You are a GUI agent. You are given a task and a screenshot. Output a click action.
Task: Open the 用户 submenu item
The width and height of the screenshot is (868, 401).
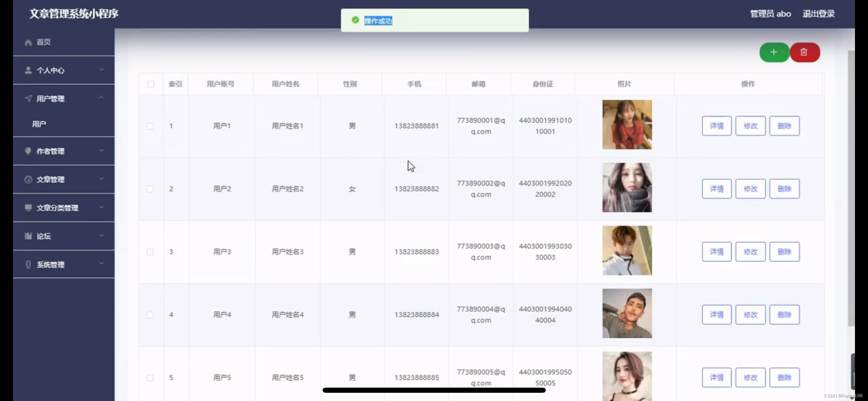[x=39, y=124]
